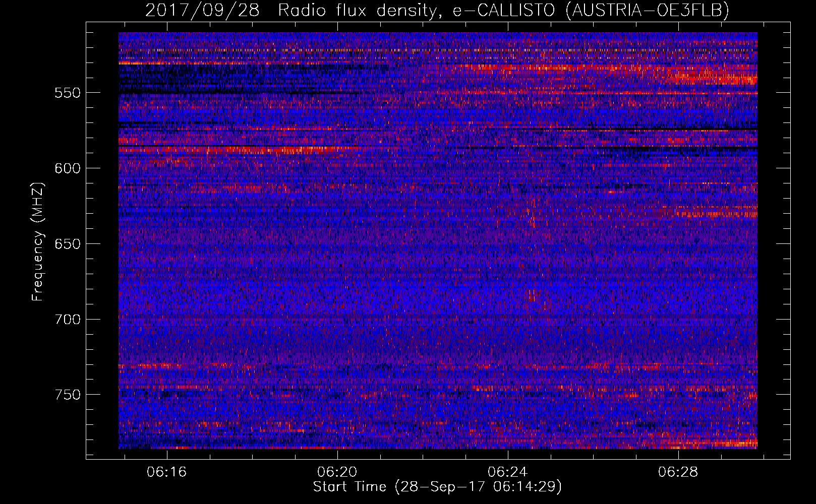The height and width of the screenshot is (504, 816).
Task: Click the '2017/09/28' date in the title
Action: [203, 10]
